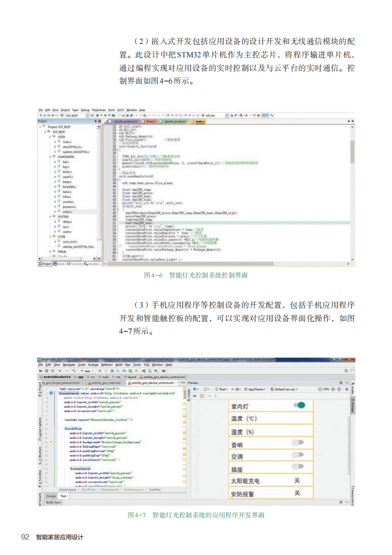Expand the HARDWARE folder in project tree

(x=50, y=156)
